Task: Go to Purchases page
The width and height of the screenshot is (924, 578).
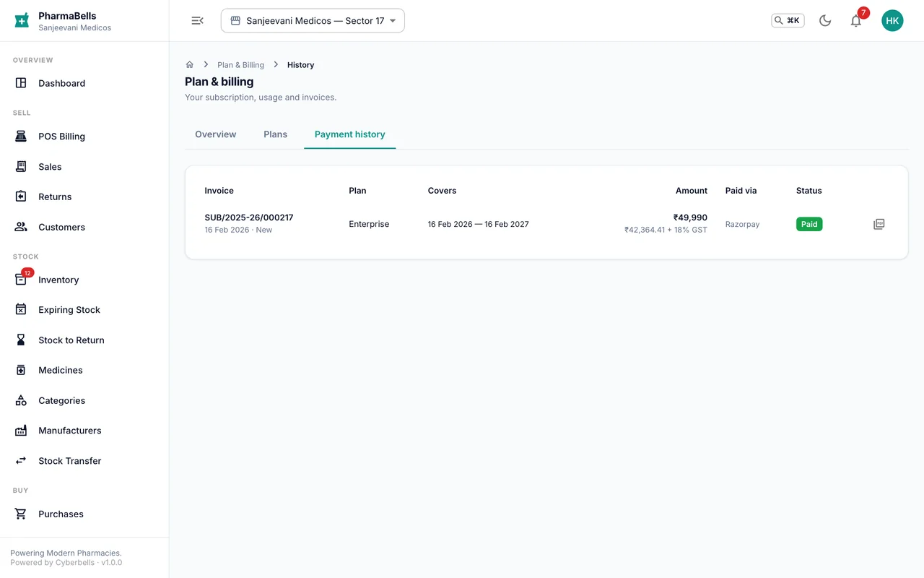Action: click(84, 514)
